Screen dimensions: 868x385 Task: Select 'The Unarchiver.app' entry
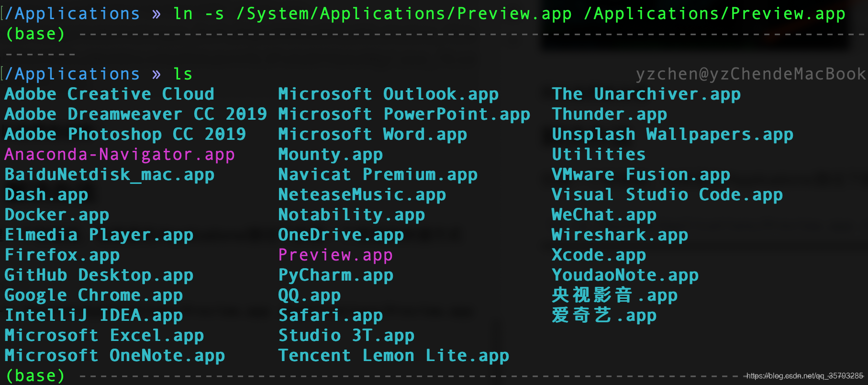pyautogui.click(x=646, y=94)
